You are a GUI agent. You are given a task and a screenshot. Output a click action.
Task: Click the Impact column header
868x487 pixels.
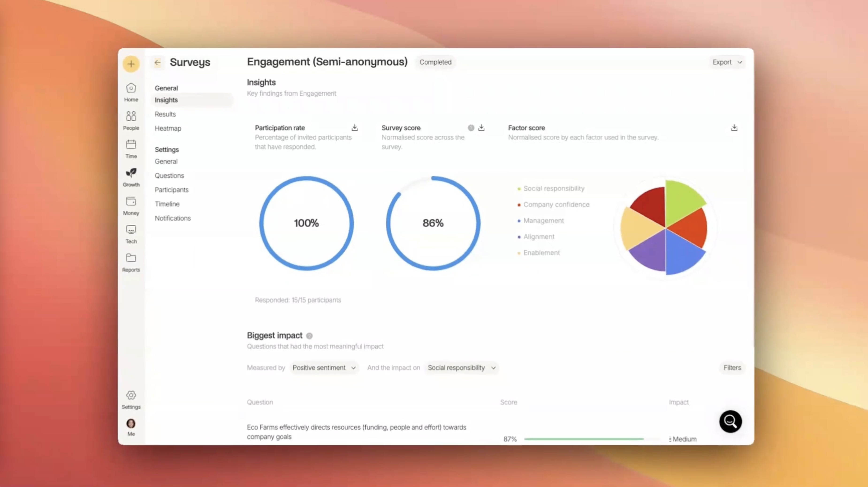point(679,403)
